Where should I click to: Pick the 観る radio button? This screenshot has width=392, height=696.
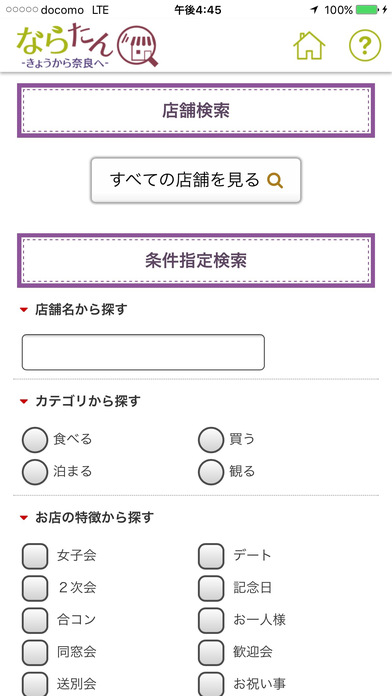(210, 471)
